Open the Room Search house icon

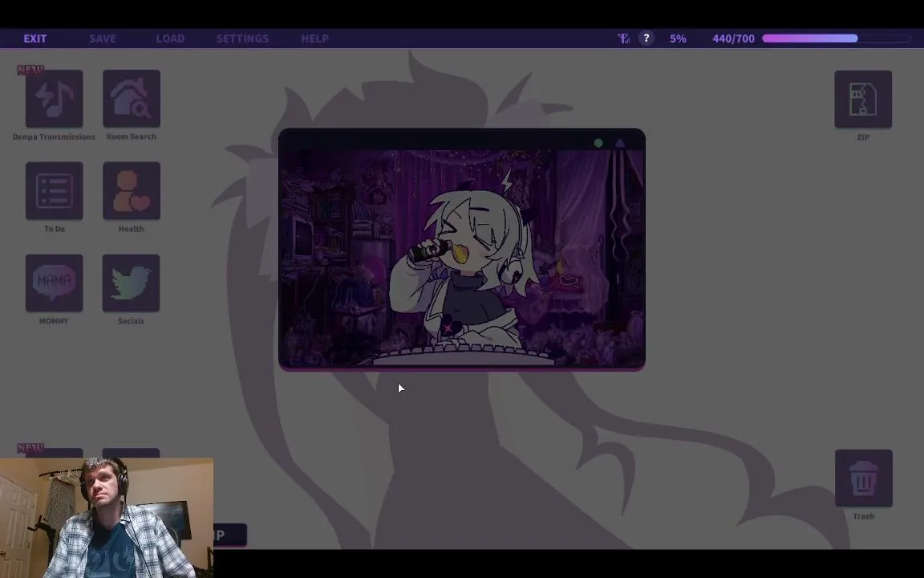click(132, 99)
